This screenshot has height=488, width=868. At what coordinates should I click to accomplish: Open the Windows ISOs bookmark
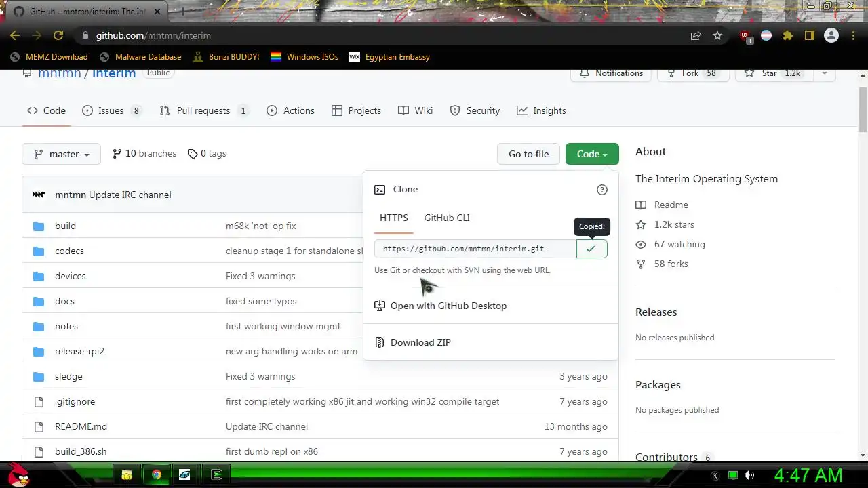click(x=304, y=57)
